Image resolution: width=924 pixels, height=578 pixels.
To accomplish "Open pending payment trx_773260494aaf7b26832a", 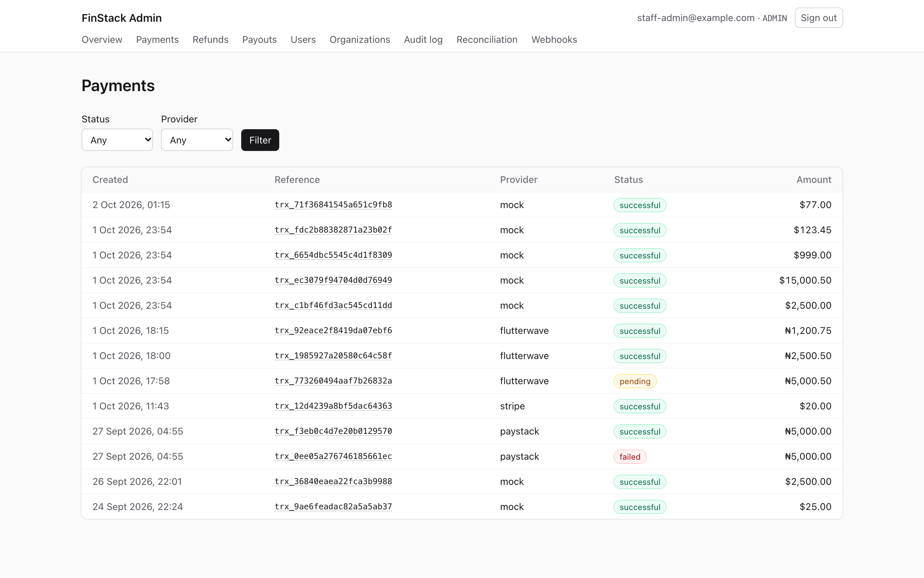I will 333,381.
